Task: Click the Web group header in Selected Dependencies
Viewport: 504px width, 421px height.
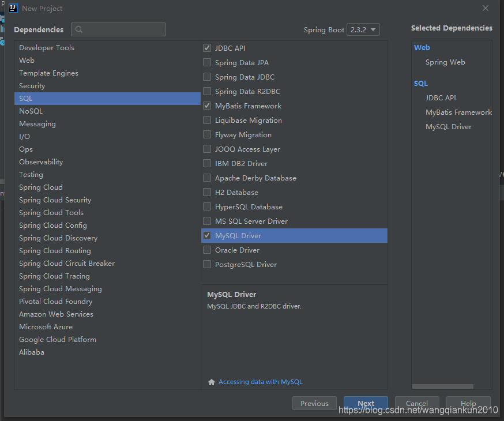Action: coord(422,47)
